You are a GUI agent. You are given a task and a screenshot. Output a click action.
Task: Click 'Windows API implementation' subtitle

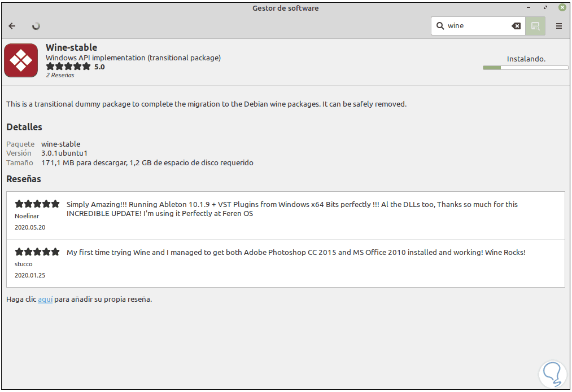(x=133, y=58)
